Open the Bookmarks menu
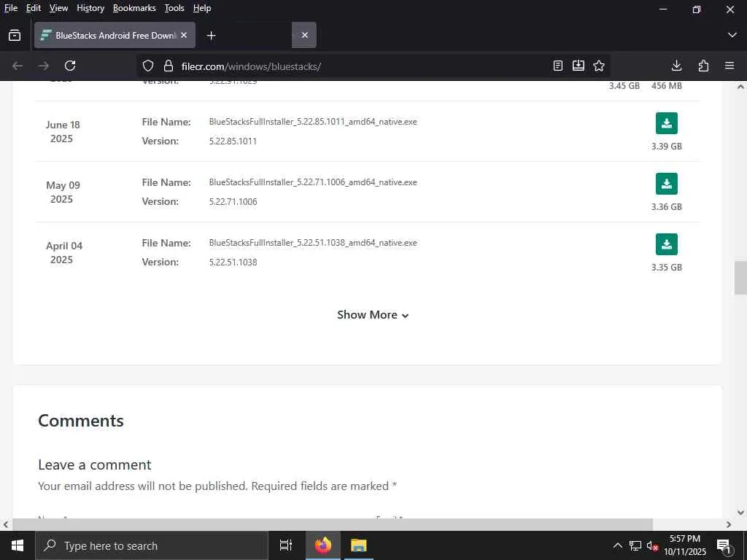747x560 pixels. click(134, 8)
